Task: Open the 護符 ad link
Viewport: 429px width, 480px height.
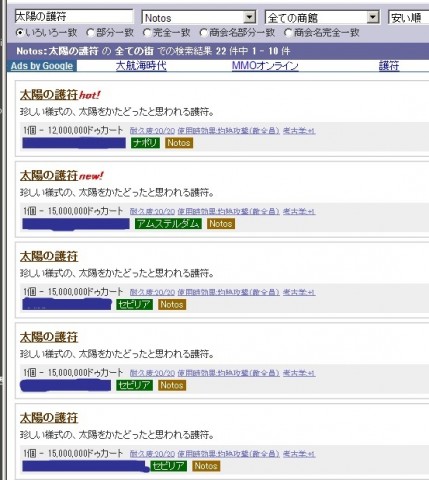Action: [x=389, y=66]
